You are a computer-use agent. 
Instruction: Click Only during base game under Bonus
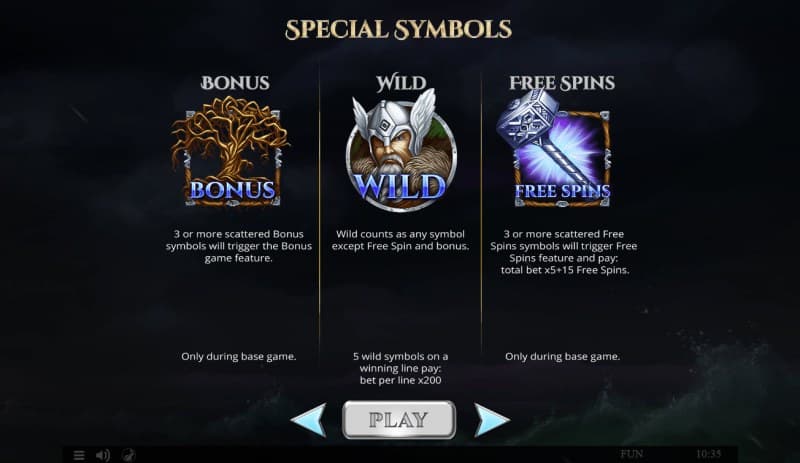[x=239, y=356]
